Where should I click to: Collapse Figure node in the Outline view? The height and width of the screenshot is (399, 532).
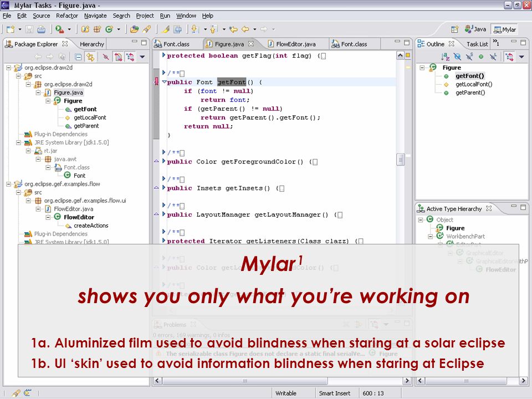pos(422,68)
